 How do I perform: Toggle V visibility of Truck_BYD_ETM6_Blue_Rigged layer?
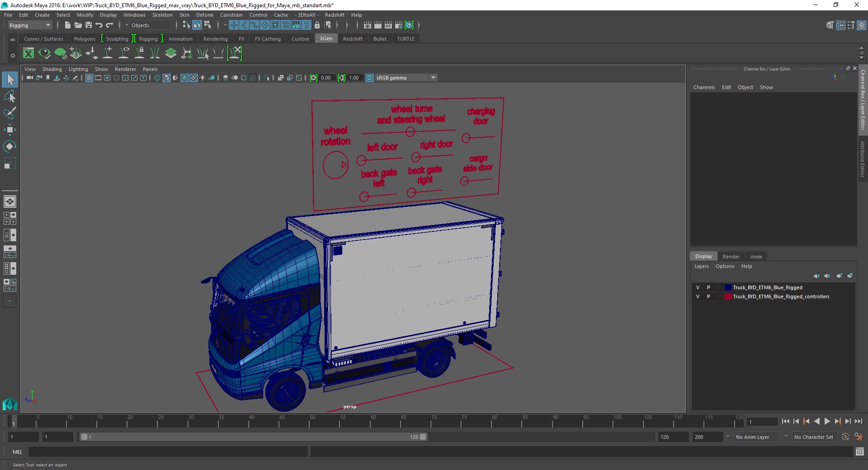click(x=698, y=287)
